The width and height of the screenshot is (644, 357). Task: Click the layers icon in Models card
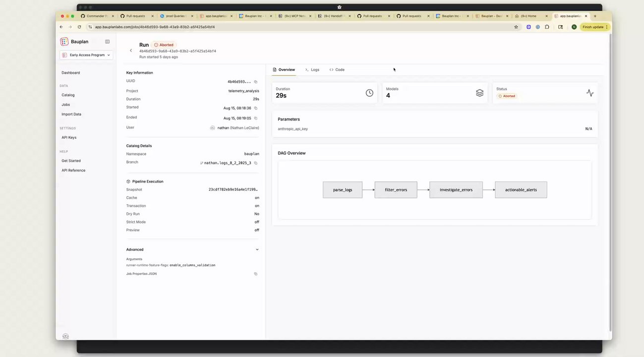point(479,93)
